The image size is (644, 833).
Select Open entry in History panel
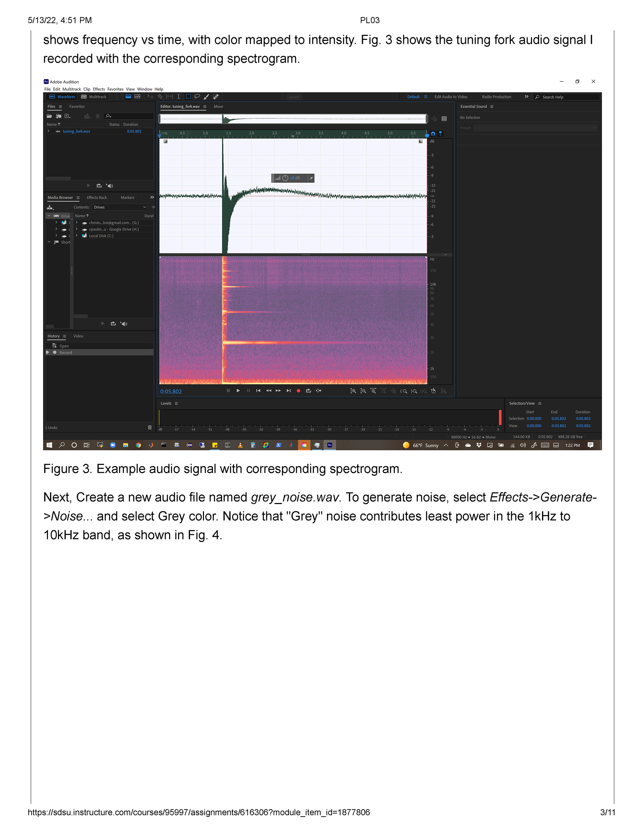click(x=99, y=346)
